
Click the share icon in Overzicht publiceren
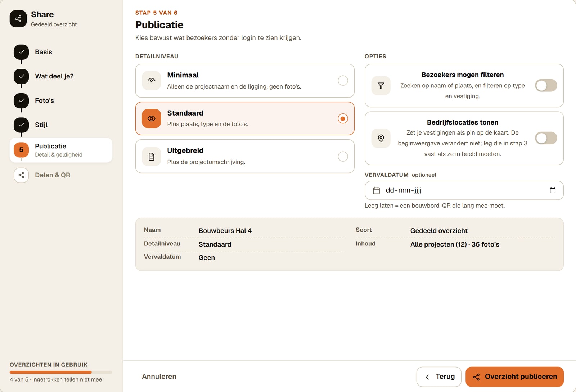[x=476, y=377]
